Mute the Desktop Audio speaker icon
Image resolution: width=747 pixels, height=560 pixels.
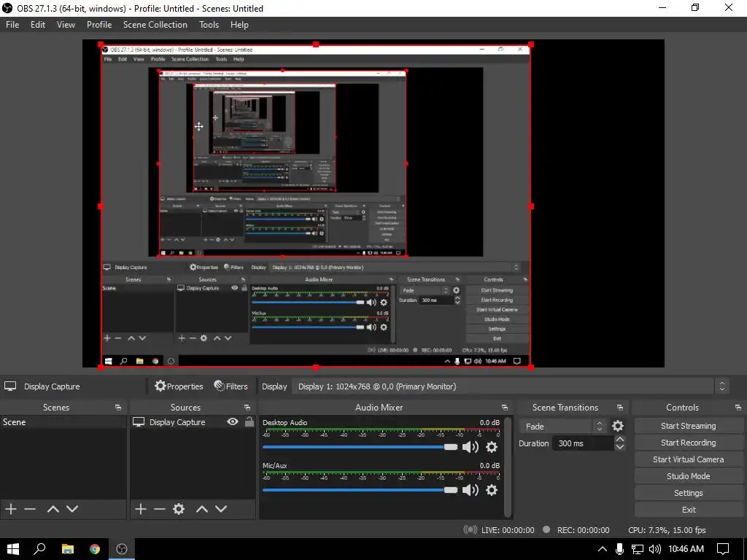(471, 447)
